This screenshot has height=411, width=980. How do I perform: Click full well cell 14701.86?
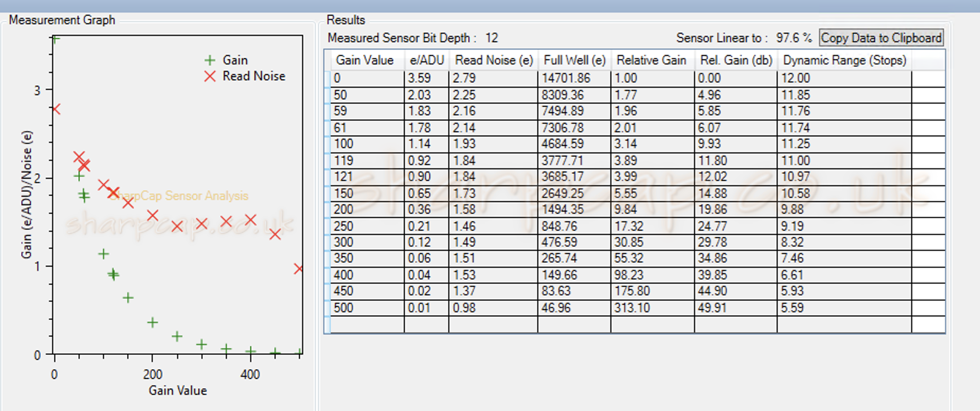574,78
